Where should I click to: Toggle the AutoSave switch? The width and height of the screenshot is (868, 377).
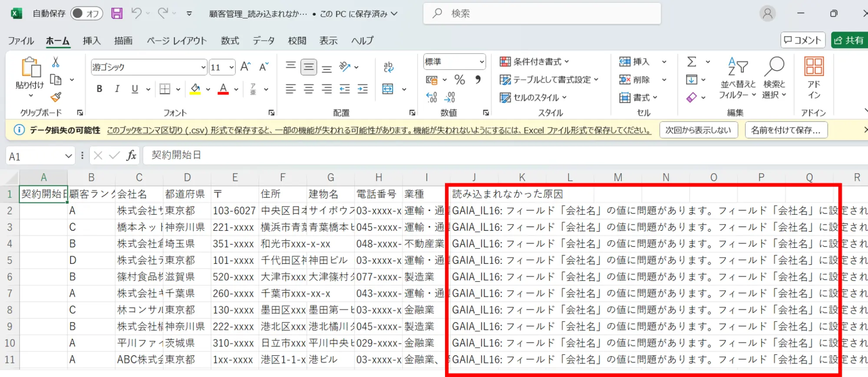[86, 13]
